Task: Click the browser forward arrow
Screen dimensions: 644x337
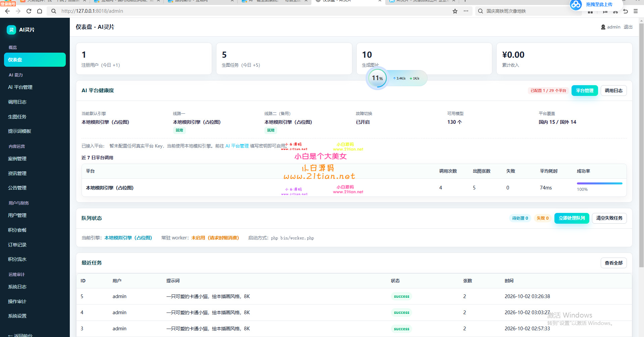Action: [18, 11]
